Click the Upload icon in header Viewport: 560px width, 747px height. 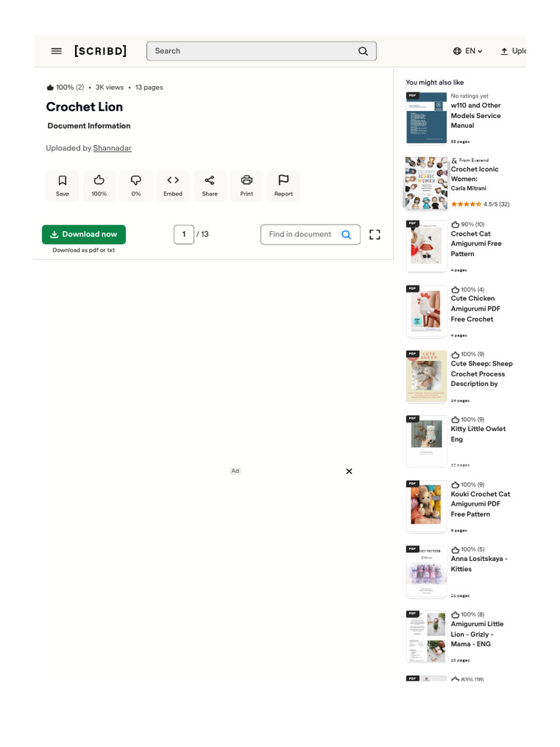[505, 51]
